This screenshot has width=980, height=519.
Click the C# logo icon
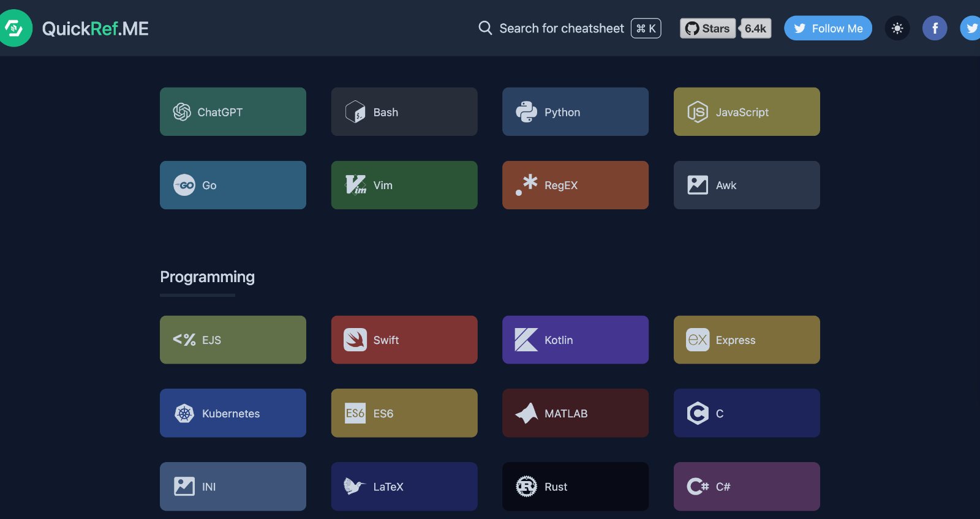[698, 487]
